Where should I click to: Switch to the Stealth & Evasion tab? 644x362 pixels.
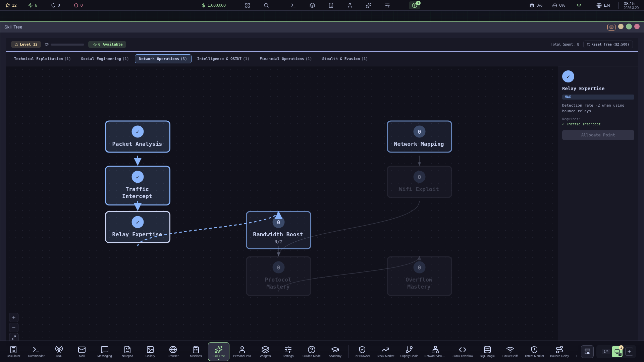coord(345,59)
